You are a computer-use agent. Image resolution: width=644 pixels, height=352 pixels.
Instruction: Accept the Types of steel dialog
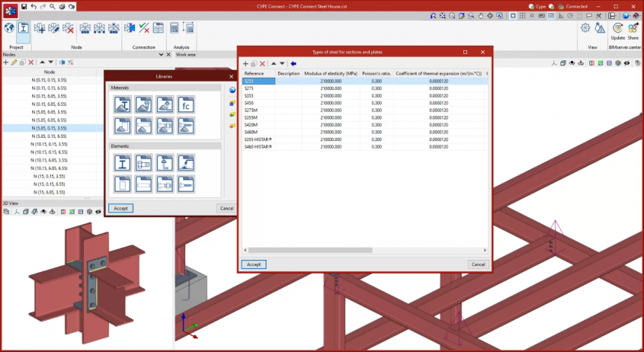(254, 264)
